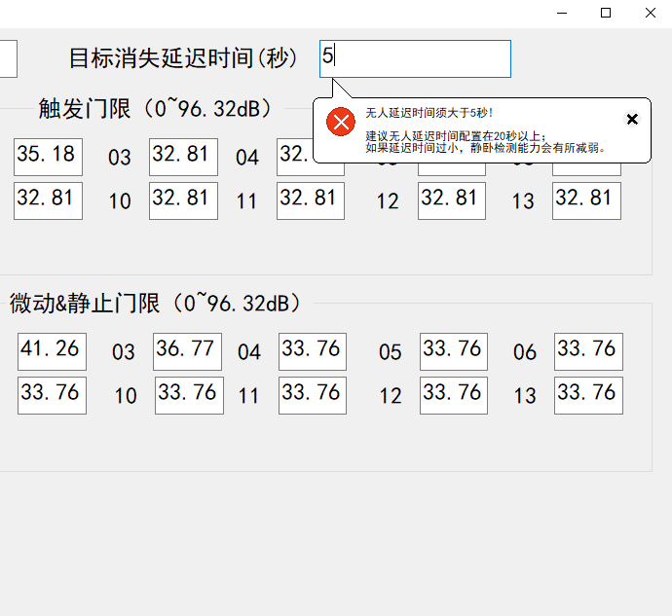672x616 pixels.
Task: Select micro-motion threshold field for gate 05
Action: (453, 351)
